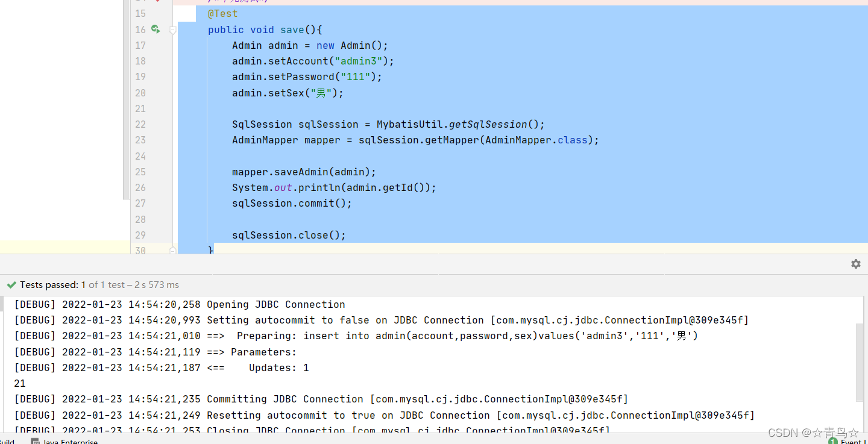Click the 'Setting autocommit to false' log line
Screen dimensions: 868x444
pos(382,320)
